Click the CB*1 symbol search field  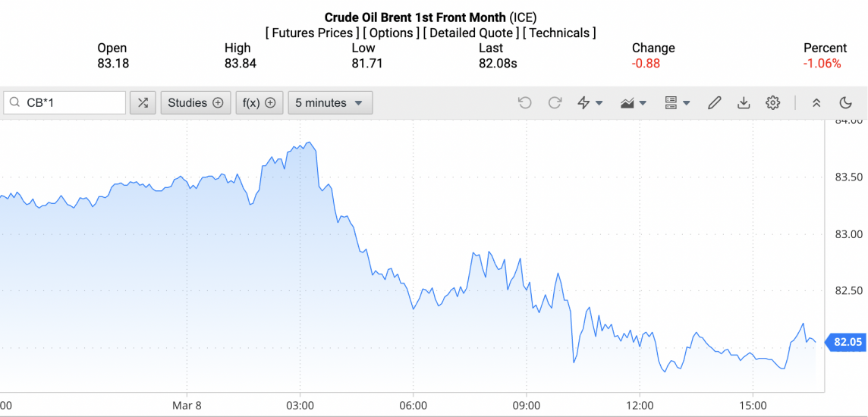click(x=72, y=103)
